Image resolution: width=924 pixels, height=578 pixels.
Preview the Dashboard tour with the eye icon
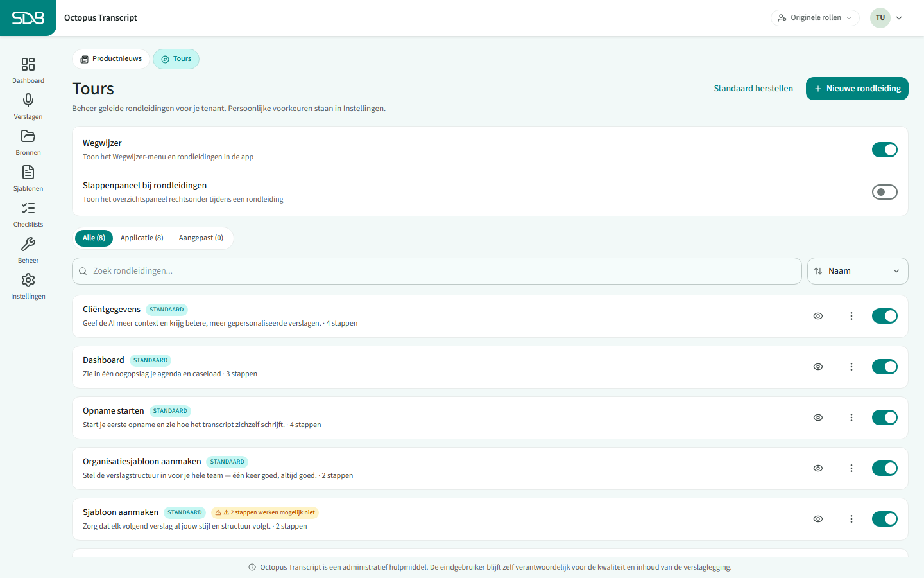(818, 367)
